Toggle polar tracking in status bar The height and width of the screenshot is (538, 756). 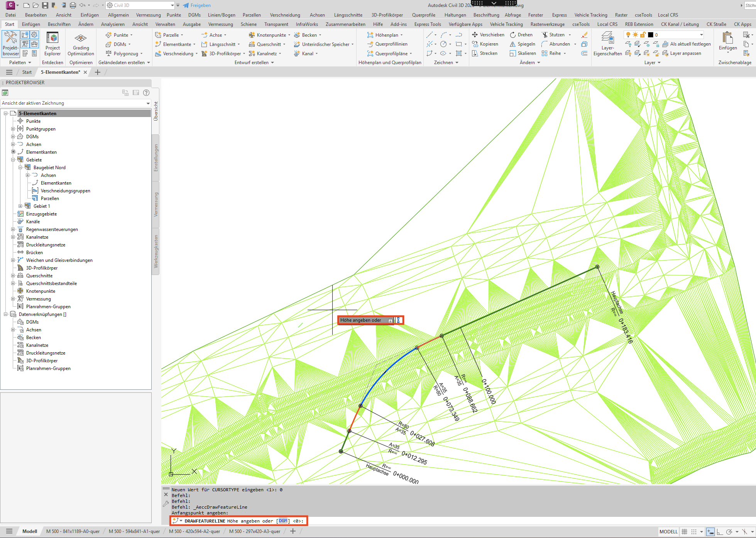coord(729,532)
